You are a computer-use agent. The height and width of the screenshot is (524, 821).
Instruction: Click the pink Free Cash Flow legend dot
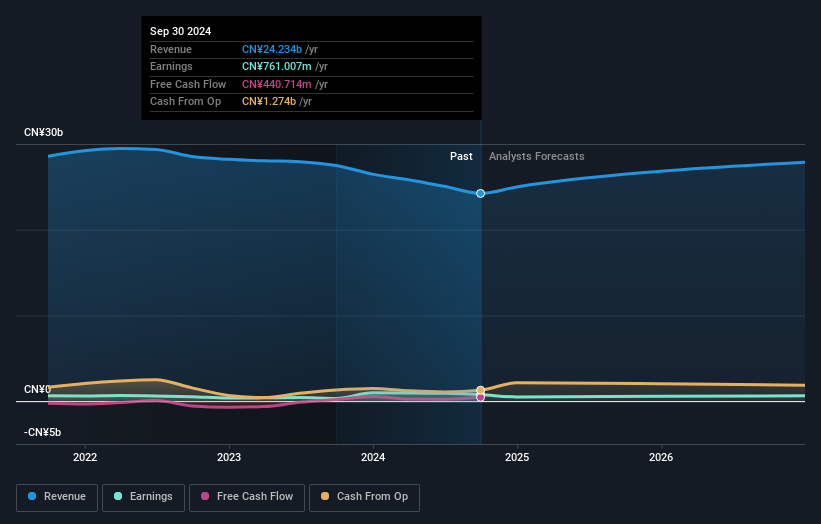(x=205, y=496)
